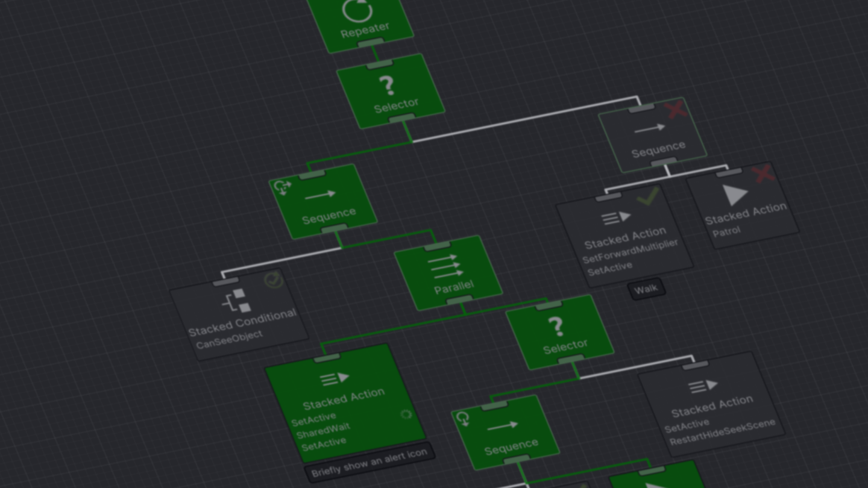Click the arrow icon on gray Sequence node
Screen dimensions: 868x488
tap(650, 128)
